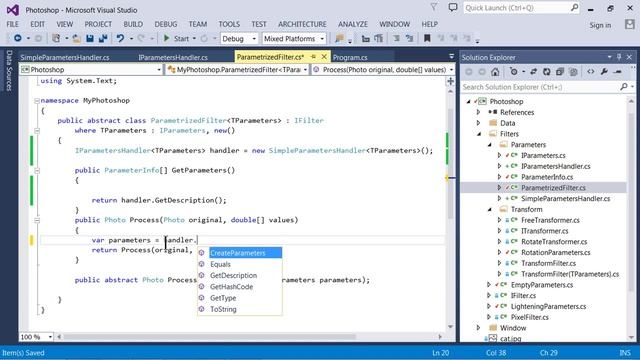Click the View Code icon in Solution Explorer

[x=591, y=72]
